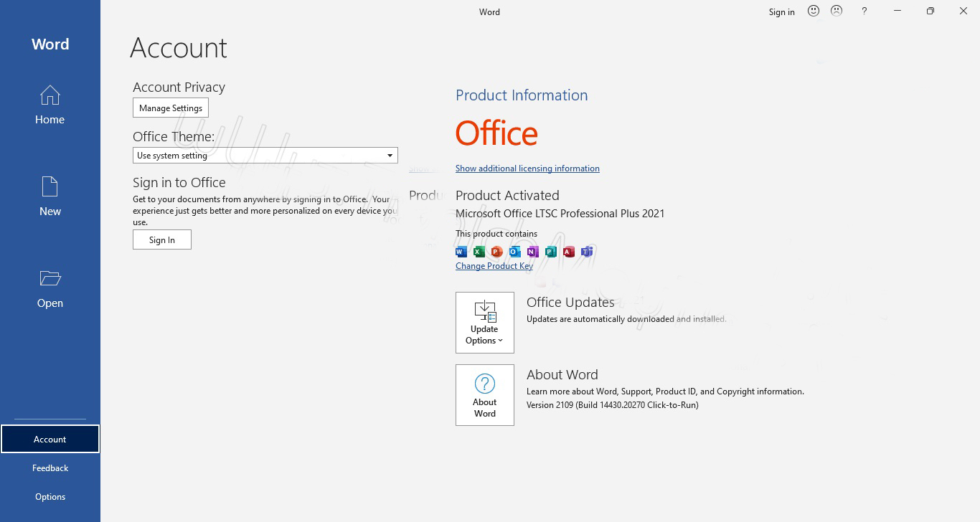The height and width of the screenshot is (522, 980).
Task: Click the Teams app icon under product contains
Action: (586, 252)
